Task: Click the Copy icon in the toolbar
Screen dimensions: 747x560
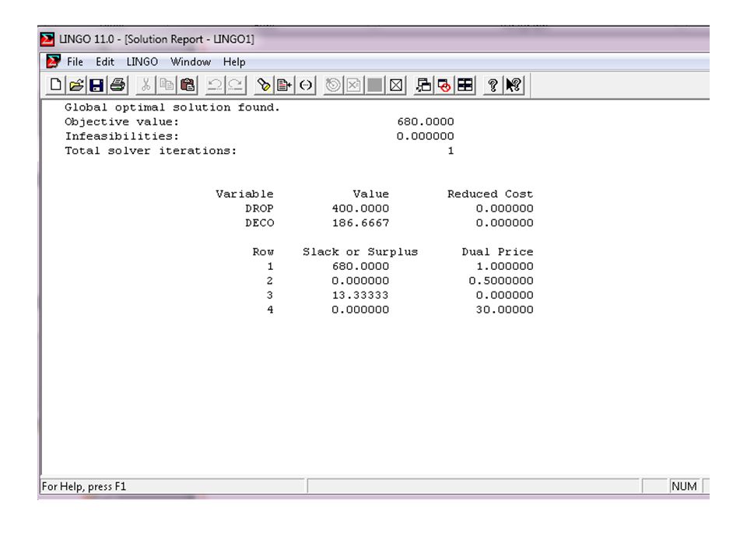Action: (167, 86)
